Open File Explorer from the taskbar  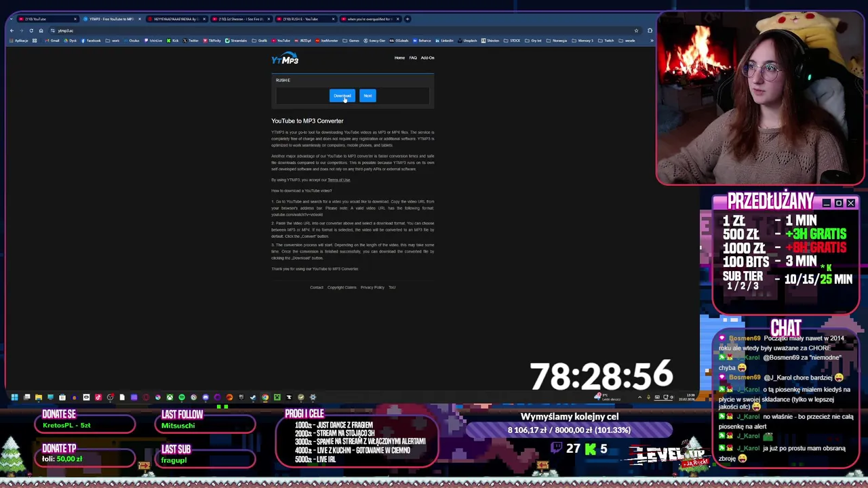tap(39, 397)
